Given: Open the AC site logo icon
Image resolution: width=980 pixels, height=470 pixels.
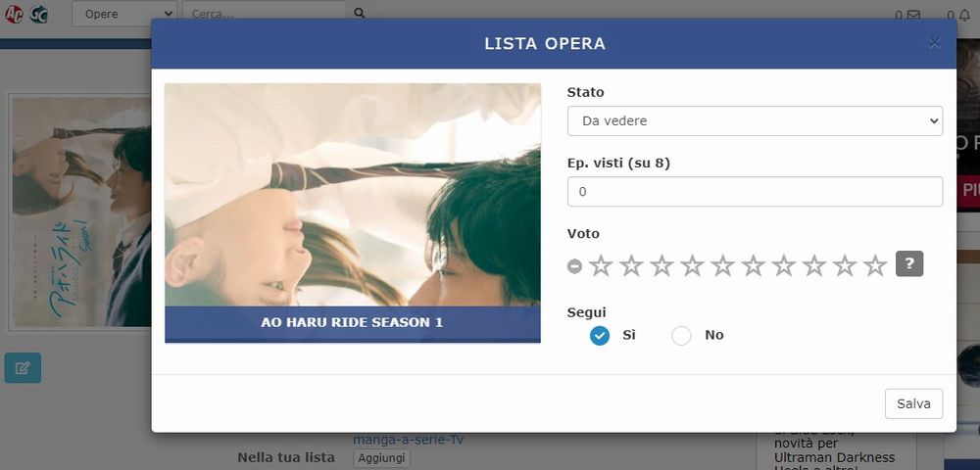Looking at the screenshot, I should (14, 14).
